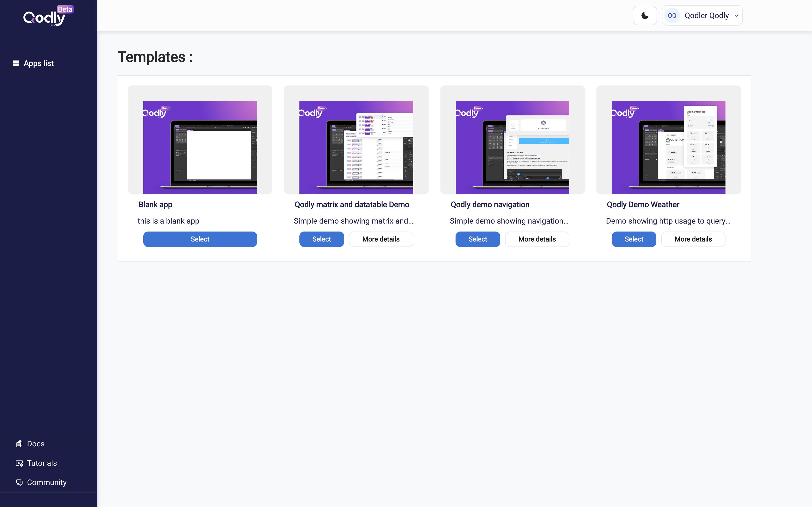
Task: Click the Blank app preview thumbnail
Action: click(x=200, y=147)
